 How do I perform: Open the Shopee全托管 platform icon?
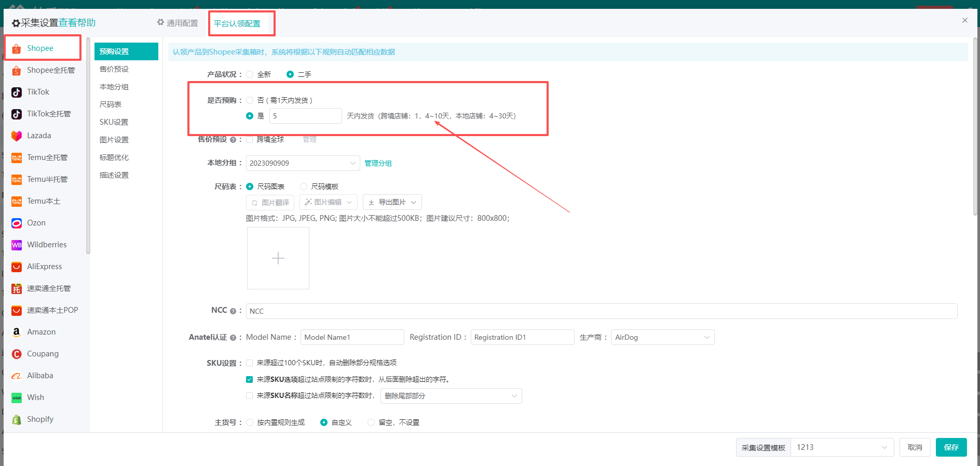tap(17, 71)
